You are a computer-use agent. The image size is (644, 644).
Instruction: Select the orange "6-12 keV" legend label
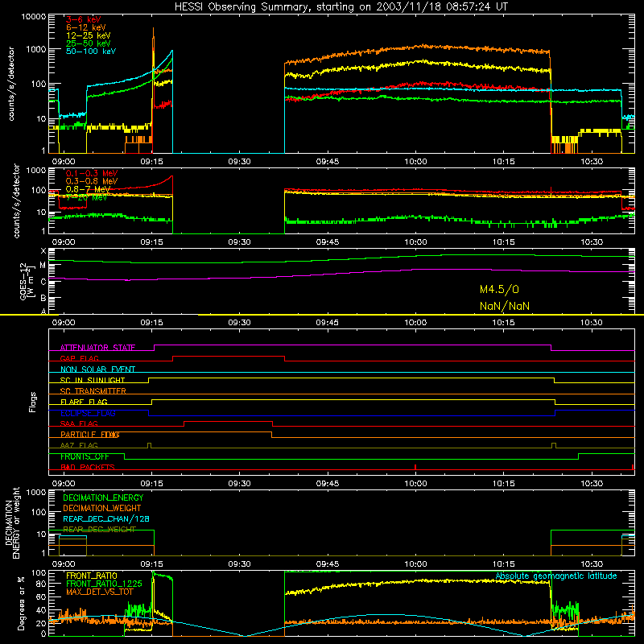point(86,27)
